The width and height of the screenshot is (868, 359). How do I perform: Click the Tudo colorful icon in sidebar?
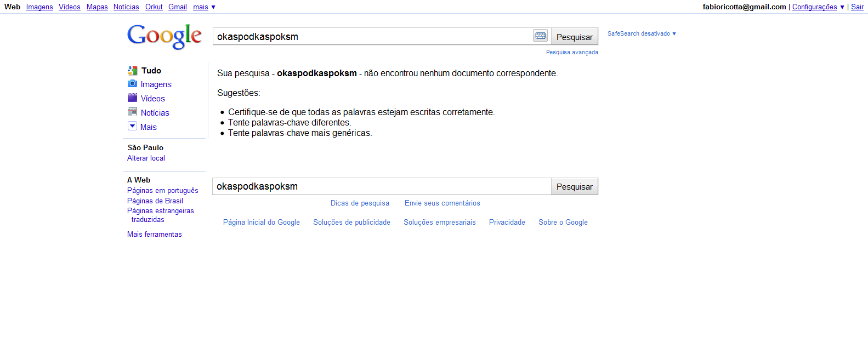[132, 71]
